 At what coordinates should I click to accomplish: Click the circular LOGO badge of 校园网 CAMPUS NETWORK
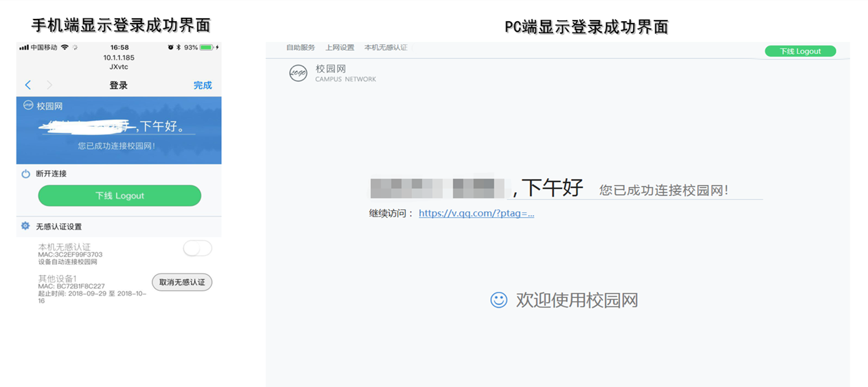pos(298,73)
